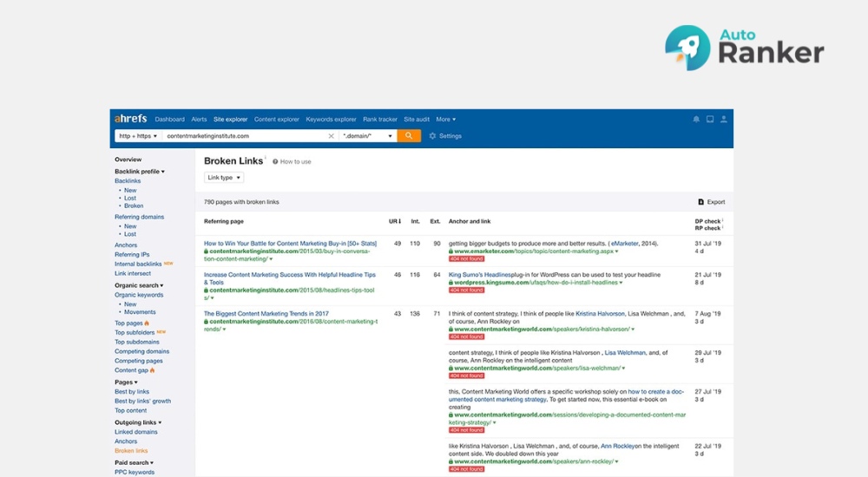
Task: Open 'The Biggest Content Marketing Trends' link
Action: 266,314
